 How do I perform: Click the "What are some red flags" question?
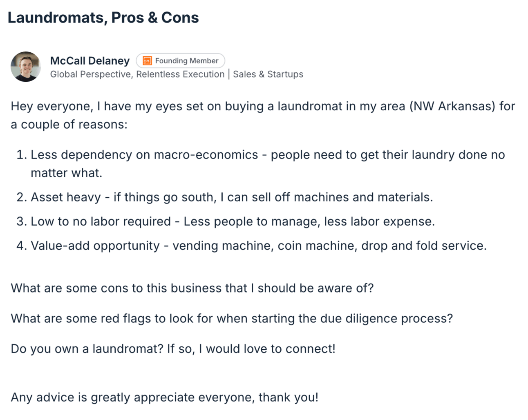coord(232,319)
